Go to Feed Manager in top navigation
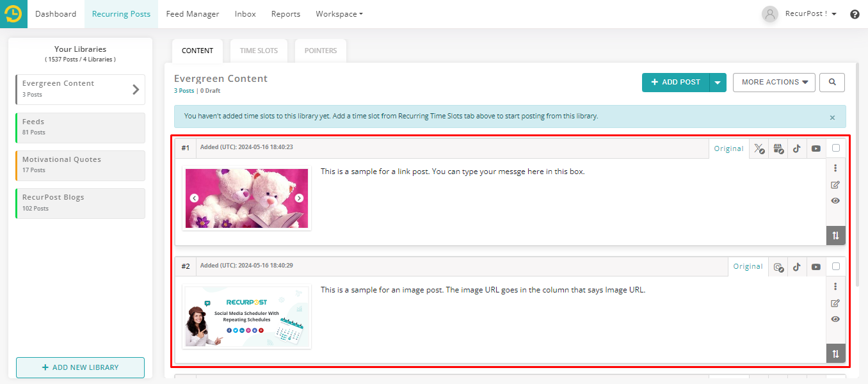868x384 pixels. (x=192, y=14)
